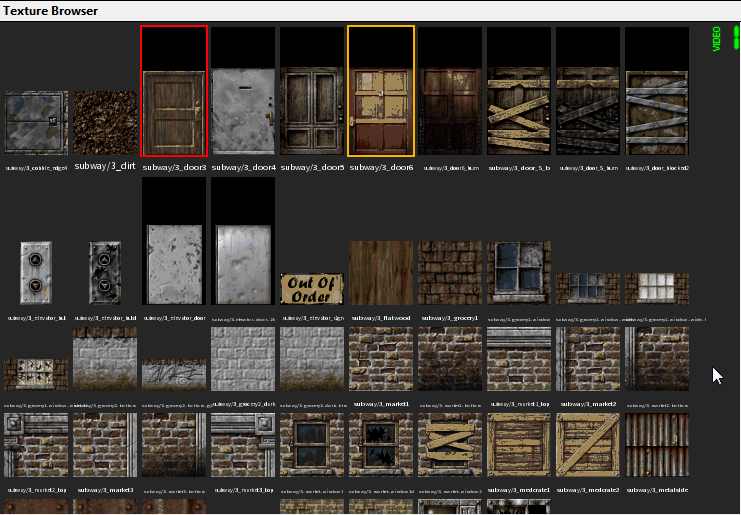The height and width of the screenshot is (515, 741).
Task: Select the small white-lit window brick strip
Action: click(657, 288)
